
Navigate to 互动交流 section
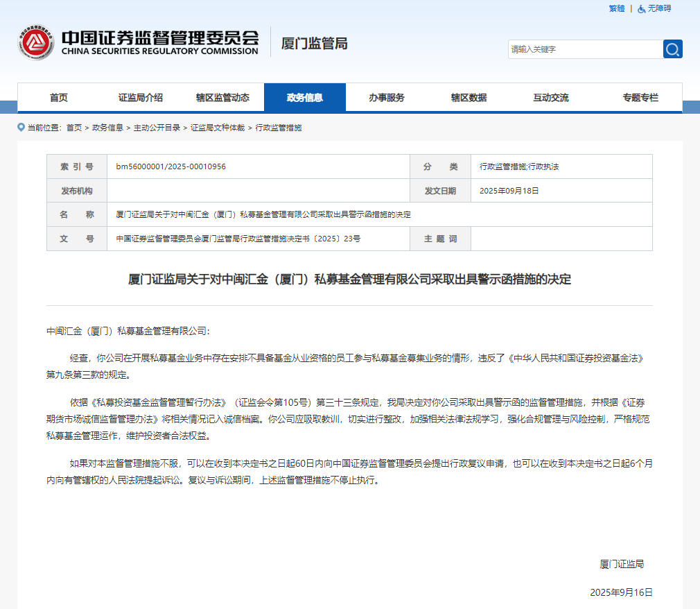point(551,98)
